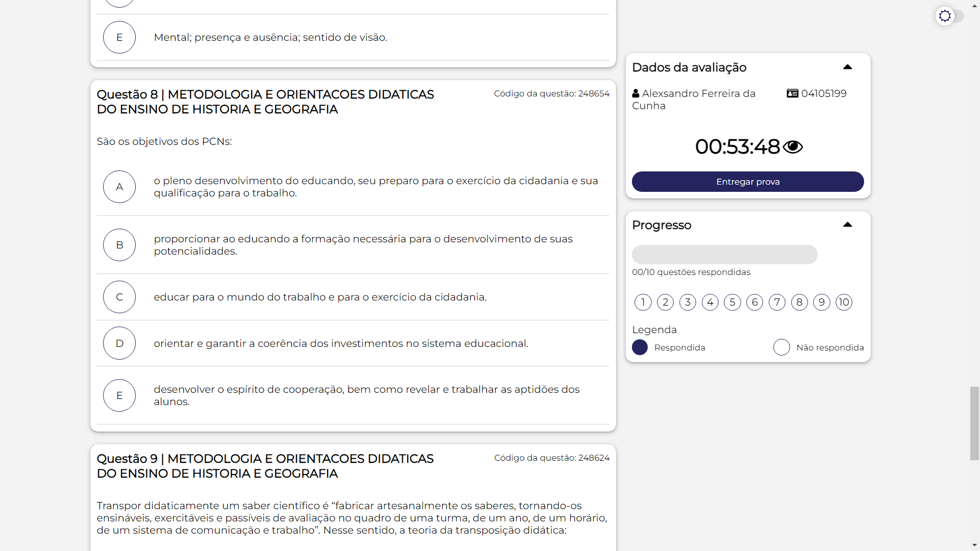
Task: Jump to question 2 in progress
Action: [x=666, y=303]
